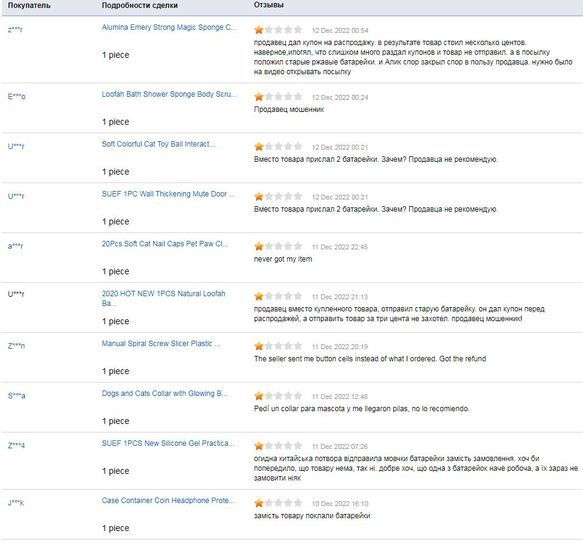This screenshot has height=545, width=583.
Task: Click buyer name z***r
Action: [x=15, y=30]
